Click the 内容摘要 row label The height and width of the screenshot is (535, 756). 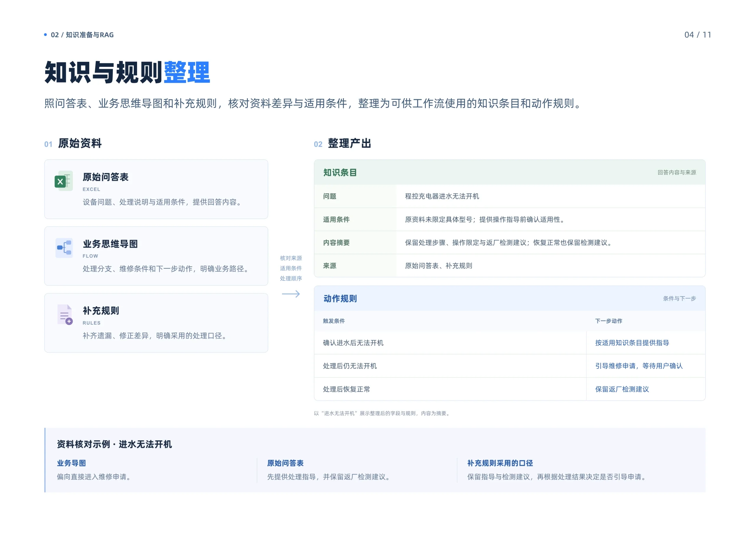(x=336, y=243)
